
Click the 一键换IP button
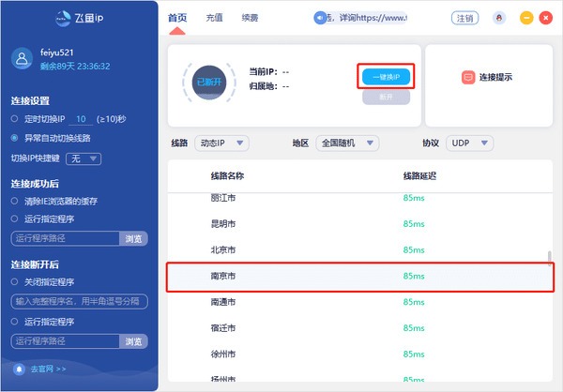click(386, 77)
